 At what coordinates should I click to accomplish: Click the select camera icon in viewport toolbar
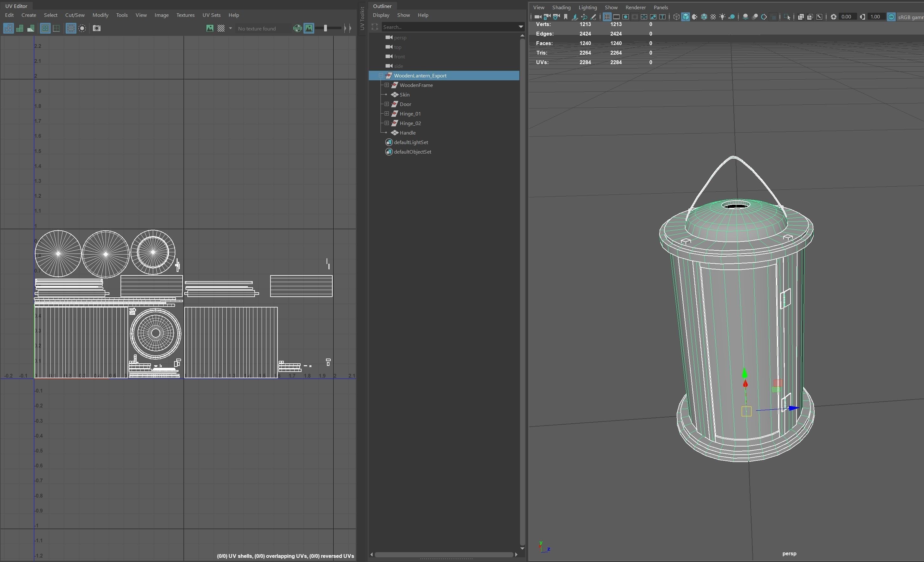click(x=538, y=17)
